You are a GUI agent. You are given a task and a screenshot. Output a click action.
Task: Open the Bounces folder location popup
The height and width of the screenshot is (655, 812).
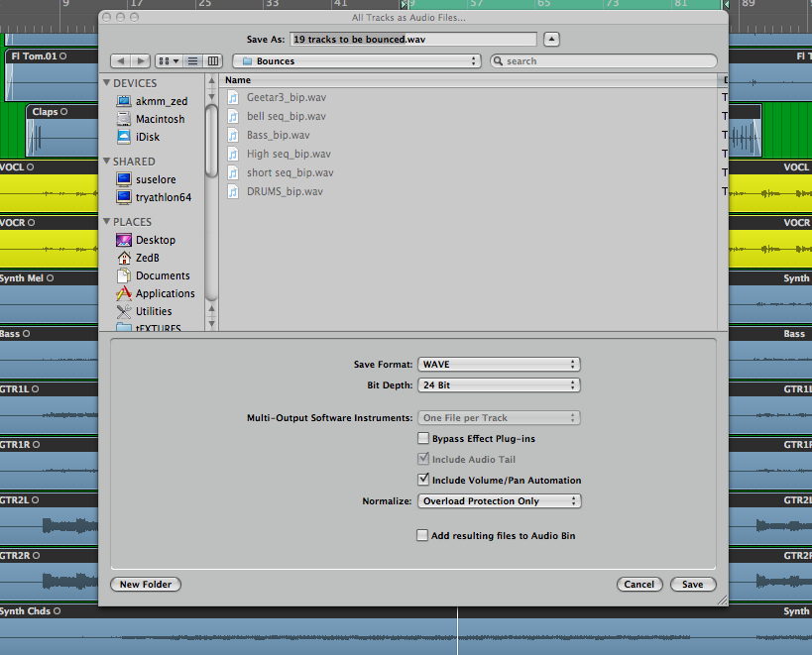tap(357, 61)
